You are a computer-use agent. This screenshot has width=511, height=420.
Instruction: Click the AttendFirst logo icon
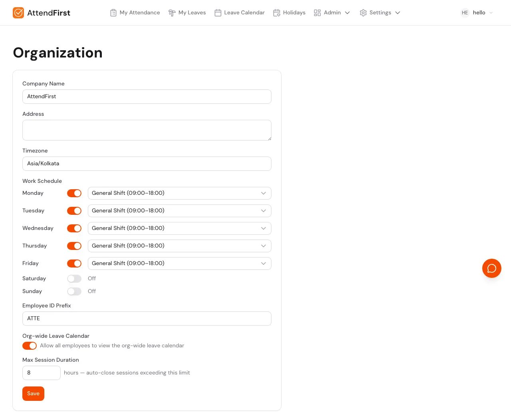click(x=18, y=12)
